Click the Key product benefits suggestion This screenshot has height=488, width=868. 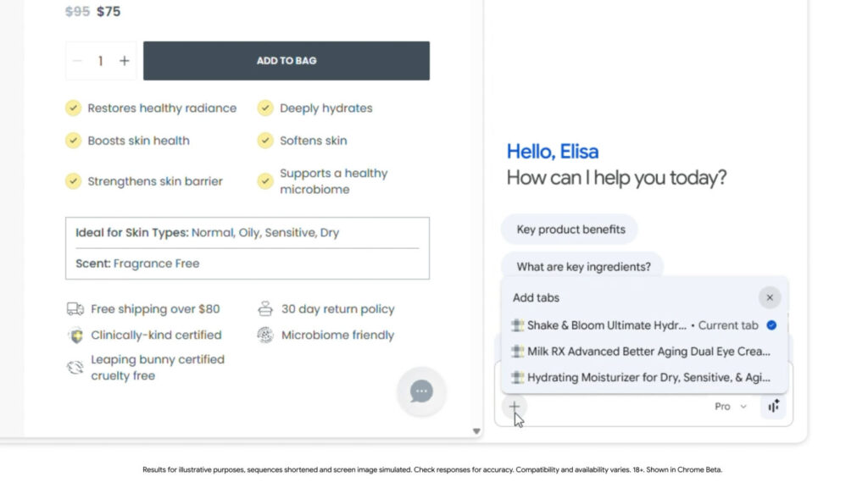(x=570, y=230)
